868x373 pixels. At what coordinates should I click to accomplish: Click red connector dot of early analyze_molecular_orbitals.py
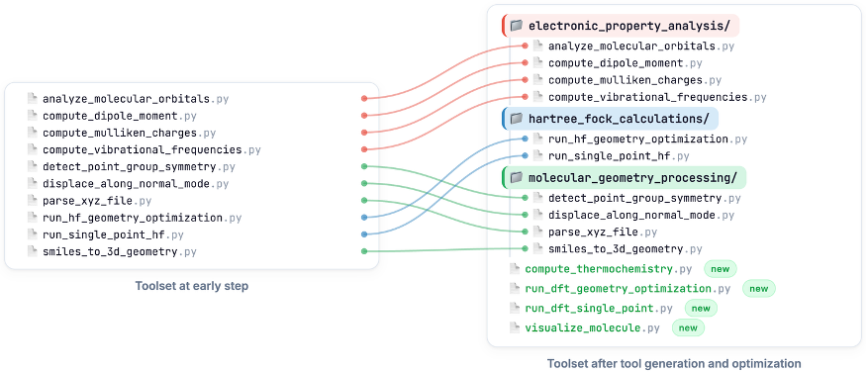click(364, 99)
